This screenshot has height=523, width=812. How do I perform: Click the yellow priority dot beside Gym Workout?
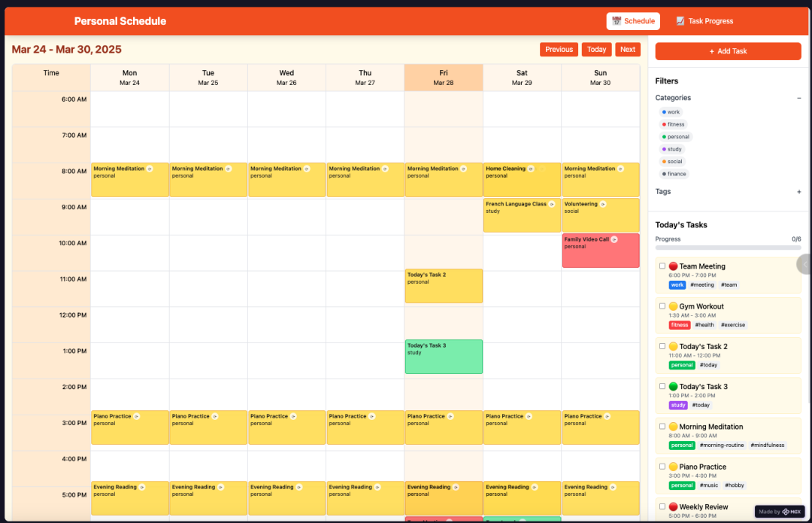coord(673,306)
